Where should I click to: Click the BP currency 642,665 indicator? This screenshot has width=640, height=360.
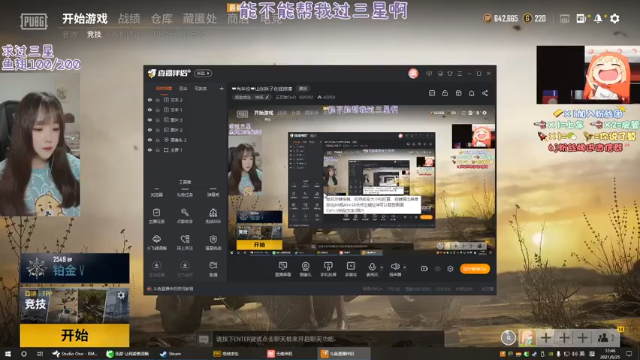(x=500, y=18)
